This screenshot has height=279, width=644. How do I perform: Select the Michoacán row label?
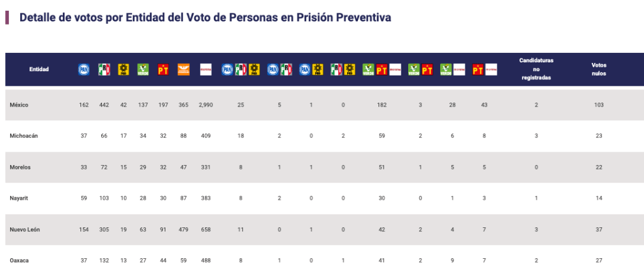(x=23, y=136)
